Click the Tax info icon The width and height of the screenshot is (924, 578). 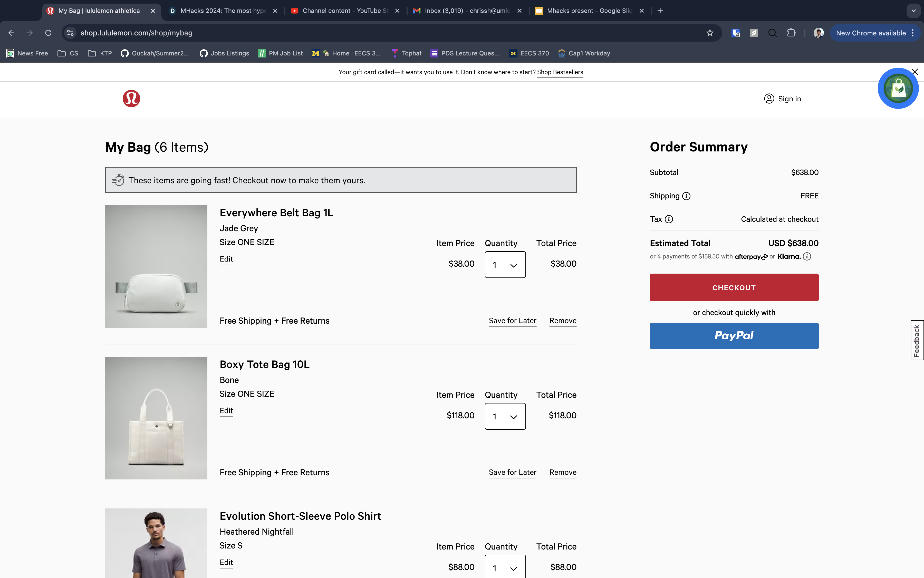click(669, 219)
